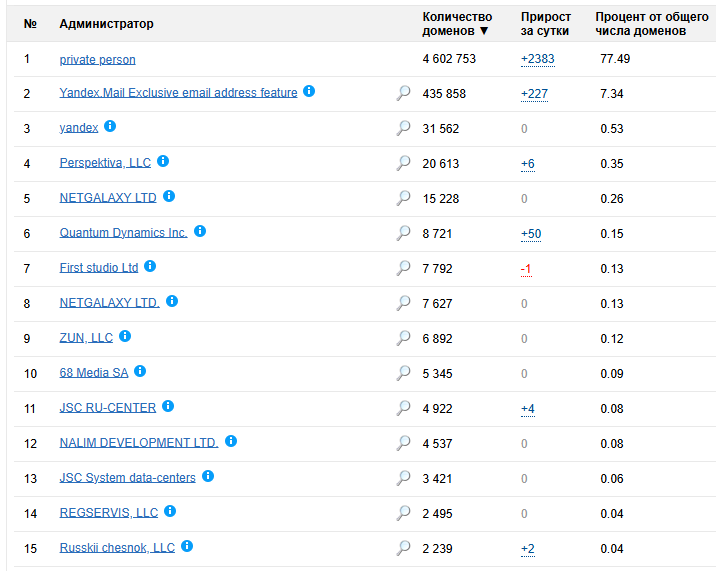This screenshot has height=571, width=716.
Task: Open Yandex.Mail Exclusive email address feature link
Action: [x=178, y=93]
